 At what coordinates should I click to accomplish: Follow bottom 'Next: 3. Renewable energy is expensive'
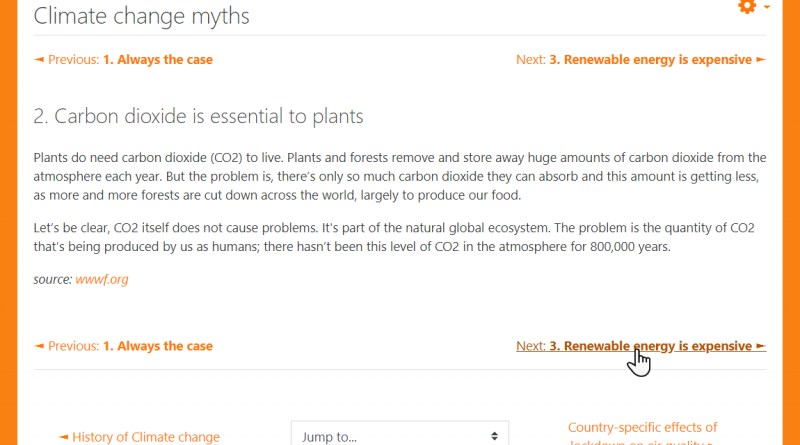tap(641, 346)
